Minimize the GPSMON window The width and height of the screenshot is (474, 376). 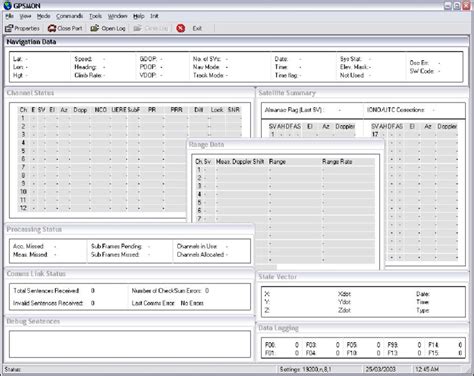click(448, 5)
